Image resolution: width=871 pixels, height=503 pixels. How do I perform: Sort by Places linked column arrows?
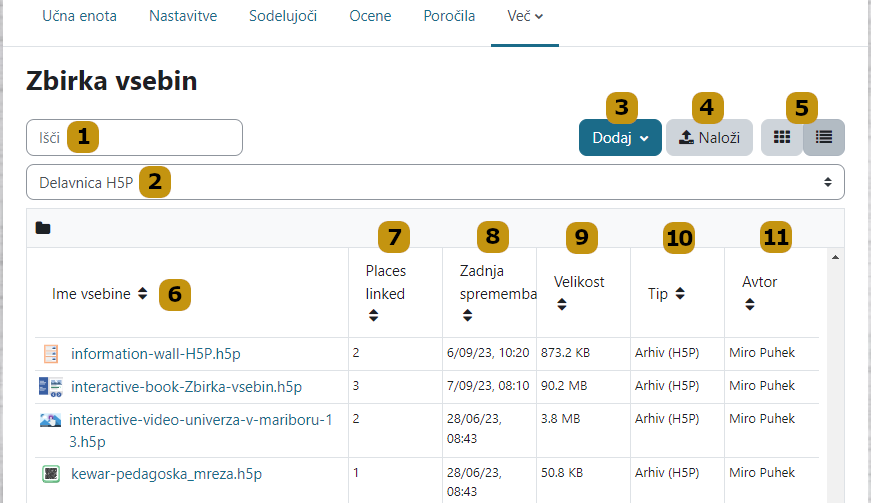(373, 315)
